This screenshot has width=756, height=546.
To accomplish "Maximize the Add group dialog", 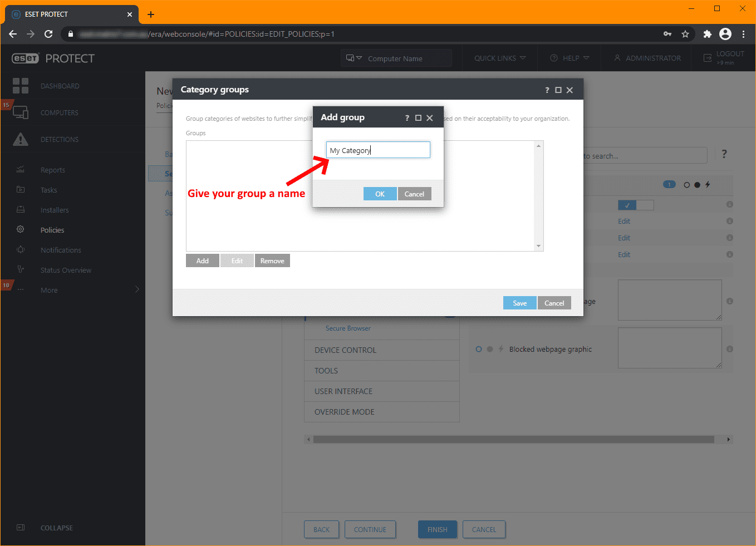I will [418, 118].
